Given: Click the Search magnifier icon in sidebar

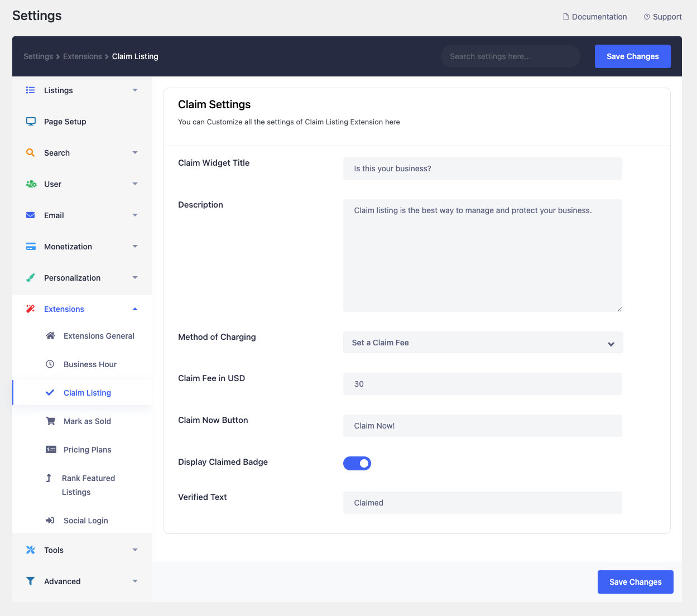Looking at the screenshot, I should (30, 152).
